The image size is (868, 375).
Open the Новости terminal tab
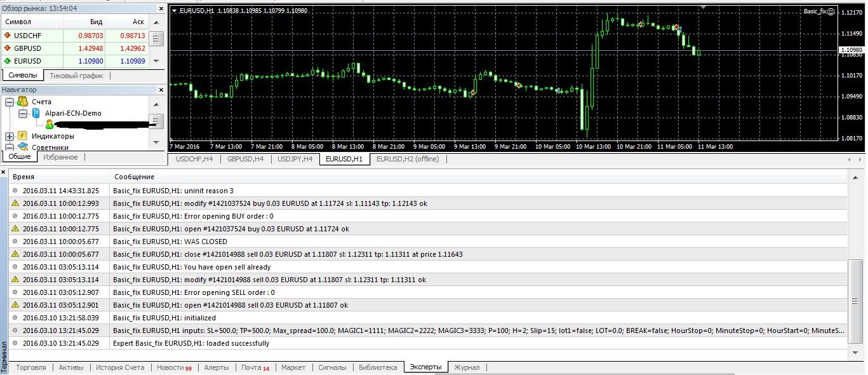(174, 367)
